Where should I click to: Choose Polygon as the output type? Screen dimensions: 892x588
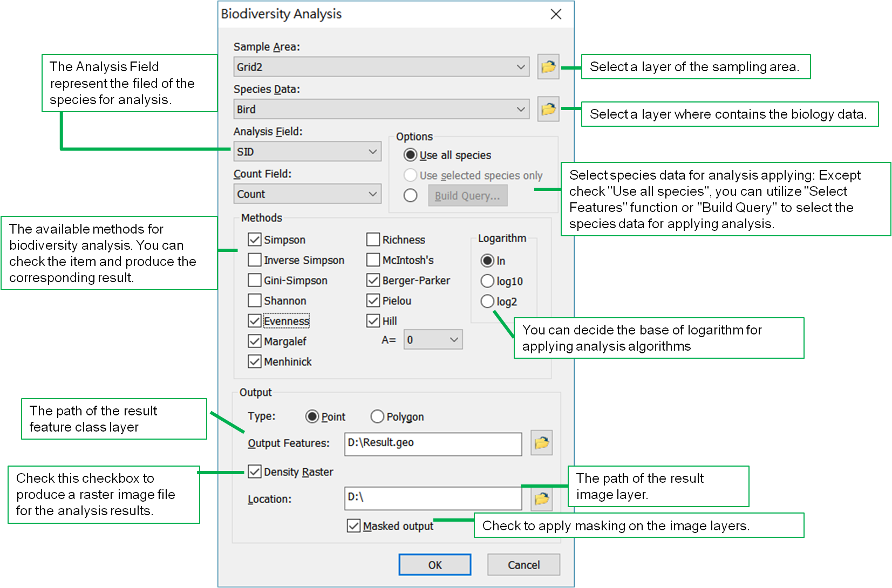point(377,416)
